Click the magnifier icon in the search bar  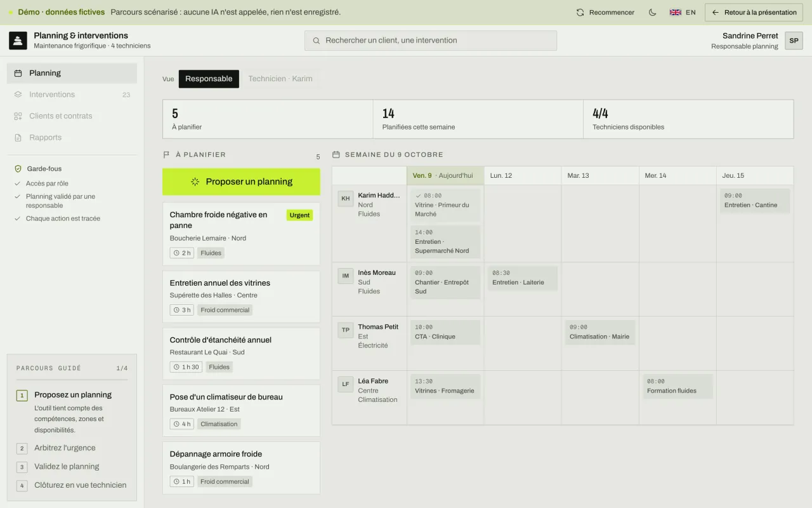(317, 41)
